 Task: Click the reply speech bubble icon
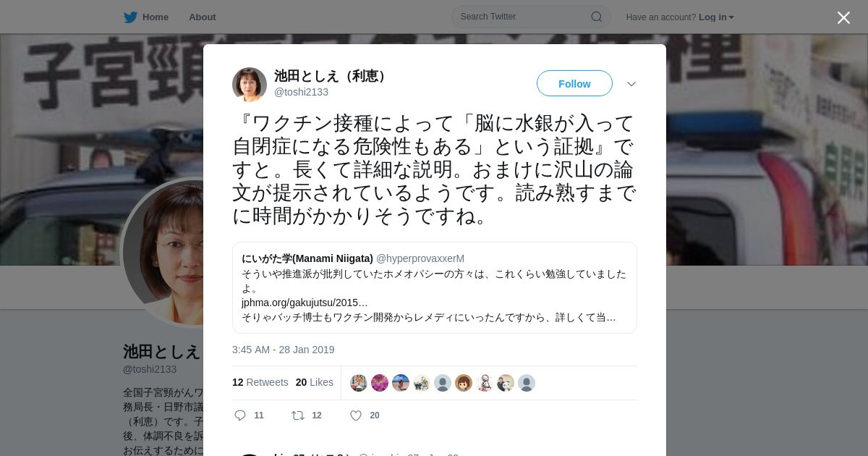coord(241,415)
